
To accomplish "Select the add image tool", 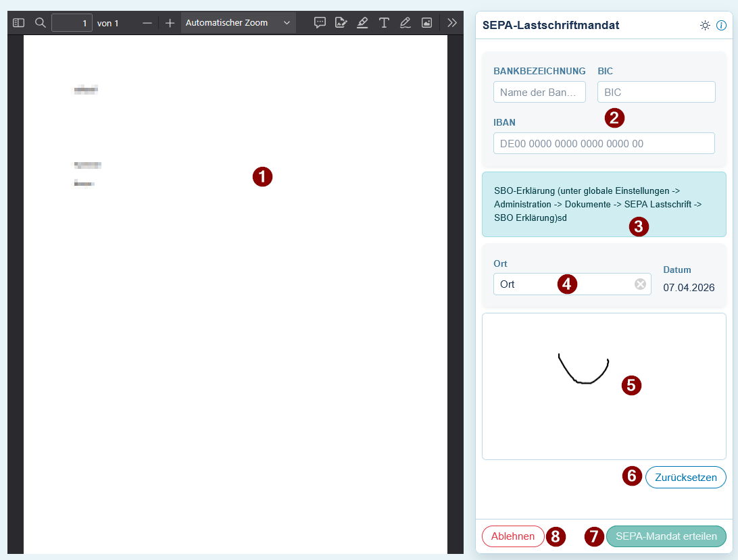I will pyautogui.click(x=426, y=22).
